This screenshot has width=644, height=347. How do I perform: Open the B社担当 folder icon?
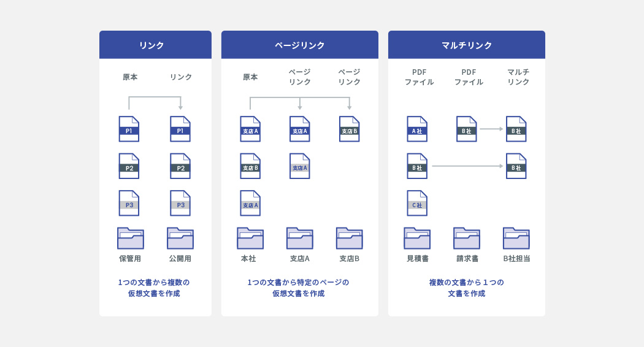pos(516,238)
